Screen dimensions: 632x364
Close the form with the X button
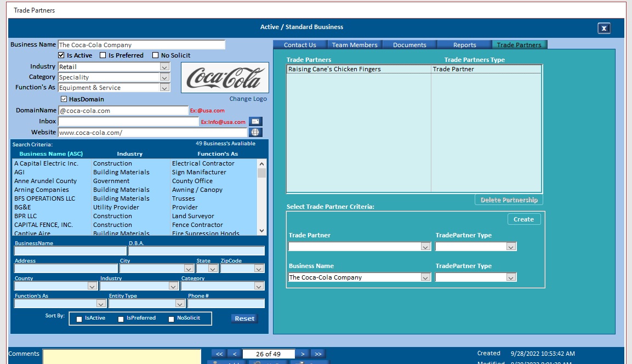[x=603, y=29]
